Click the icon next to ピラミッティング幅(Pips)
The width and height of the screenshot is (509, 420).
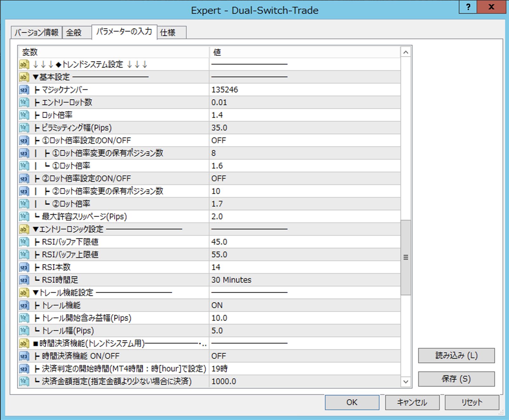24,128
